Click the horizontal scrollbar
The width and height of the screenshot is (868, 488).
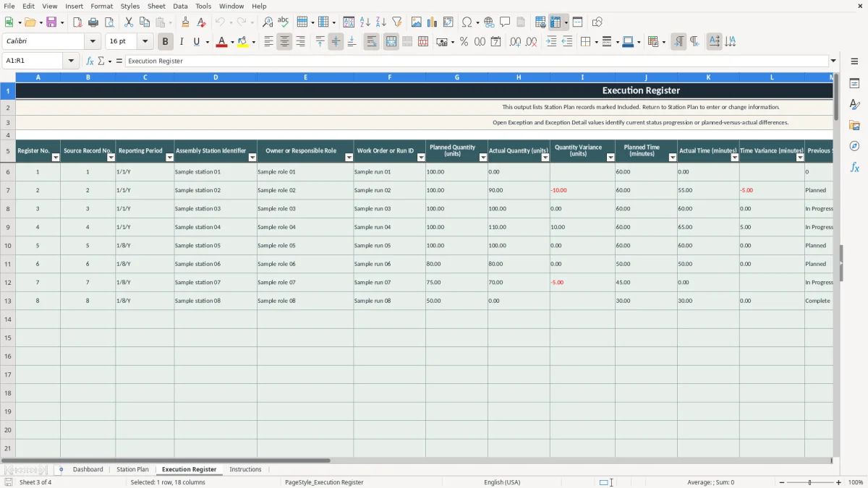(x=416, y=461)
